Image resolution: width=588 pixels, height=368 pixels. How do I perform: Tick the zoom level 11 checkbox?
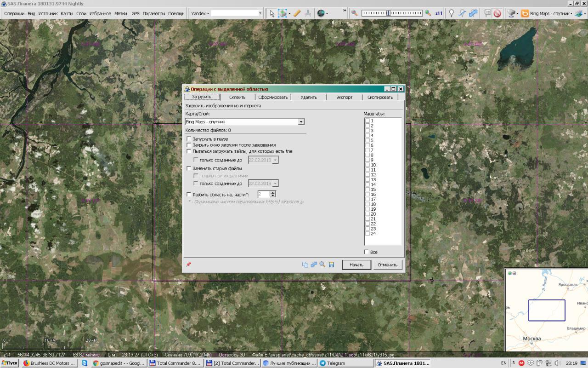367,170
